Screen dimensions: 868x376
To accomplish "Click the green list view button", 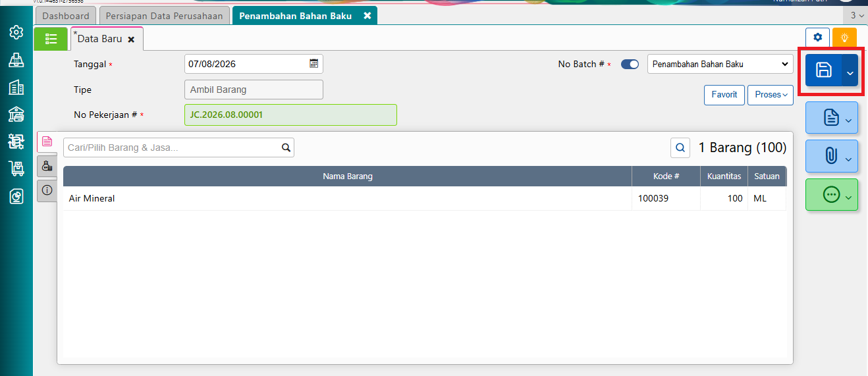I will [51, 39].
